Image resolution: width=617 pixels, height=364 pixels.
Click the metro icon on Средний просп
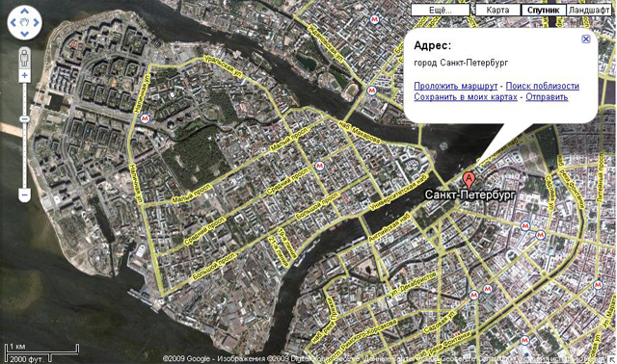pyautogui.click(x=319, y=166)
